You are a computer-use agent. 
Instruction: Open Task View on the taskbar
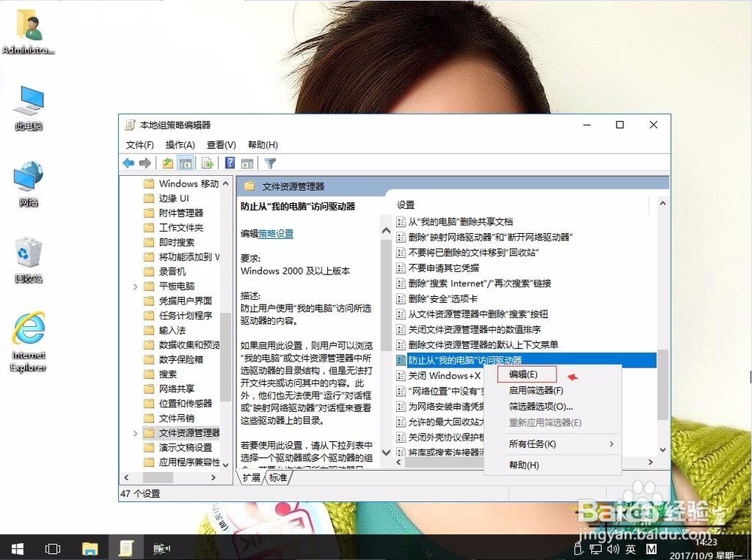point(53,549)
